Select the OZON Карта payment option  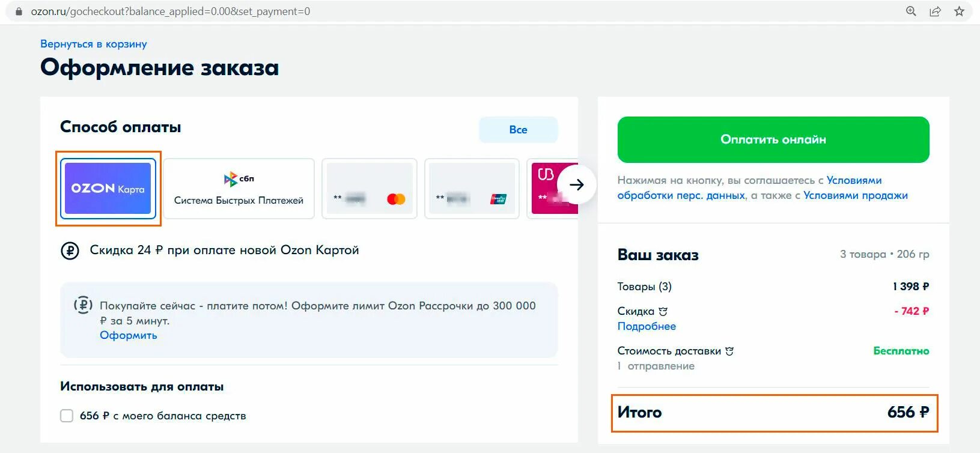coord(108,189)
